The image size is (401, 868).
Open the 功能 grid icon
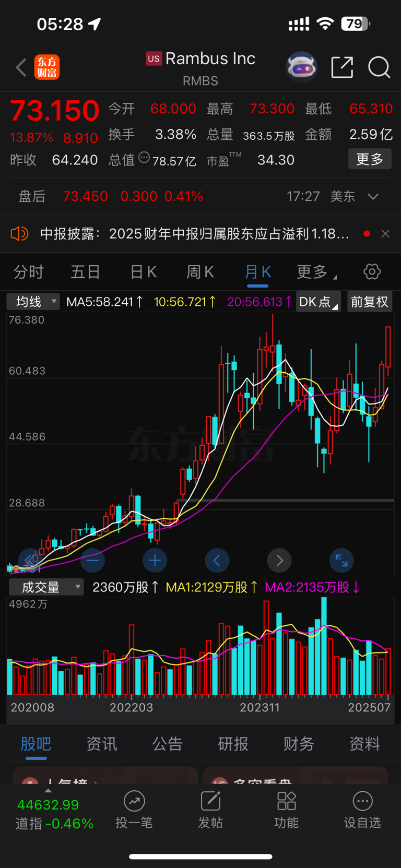(x=286, y=801)
